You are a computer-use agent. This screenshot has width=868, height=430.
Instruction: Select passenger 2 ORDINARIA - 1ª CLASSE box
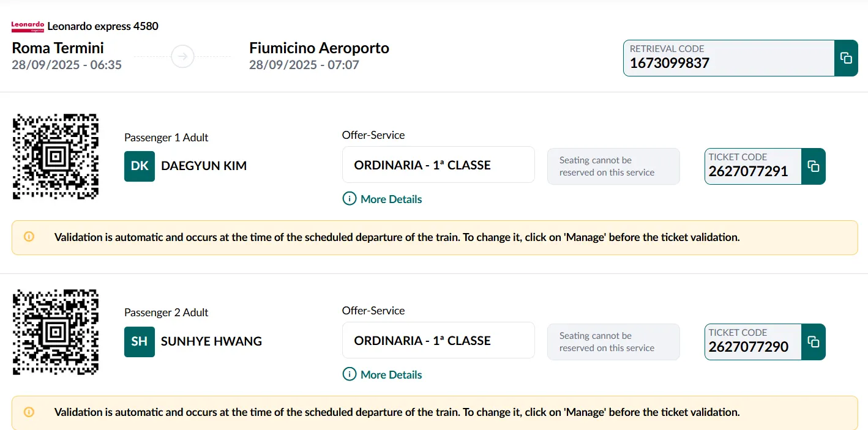pyautogui.click(x=438, y=341)
